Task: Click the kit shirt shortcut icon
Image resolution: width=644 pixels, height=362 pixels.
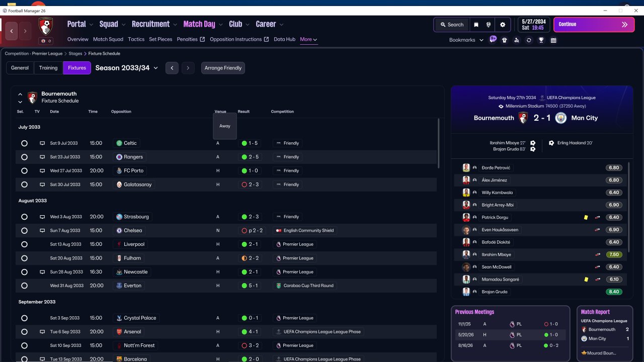Action: click(505, 40)
